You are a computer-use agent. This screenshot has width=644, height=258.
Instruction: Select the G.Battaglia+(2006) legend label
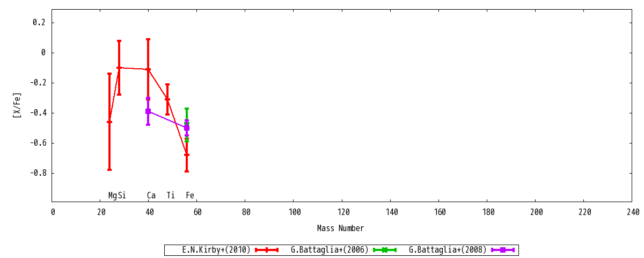[x=330, y=250]
